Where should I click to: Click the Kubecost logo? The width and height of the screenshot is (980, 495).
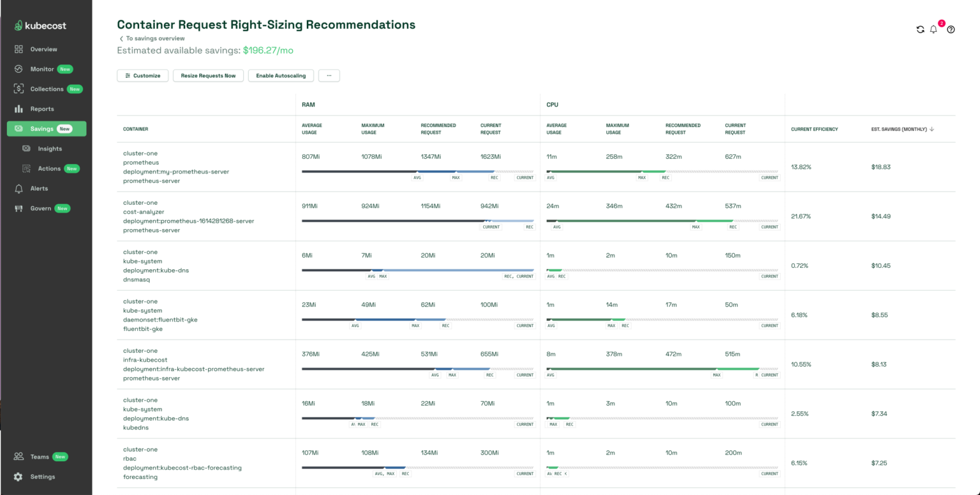point(41,26)
